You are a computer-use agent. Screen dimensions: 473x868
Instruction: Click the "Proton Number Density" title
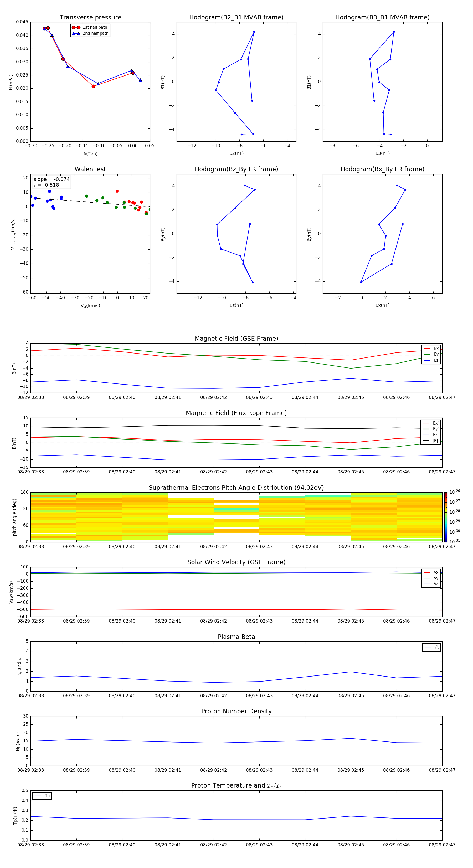point(236,711)
